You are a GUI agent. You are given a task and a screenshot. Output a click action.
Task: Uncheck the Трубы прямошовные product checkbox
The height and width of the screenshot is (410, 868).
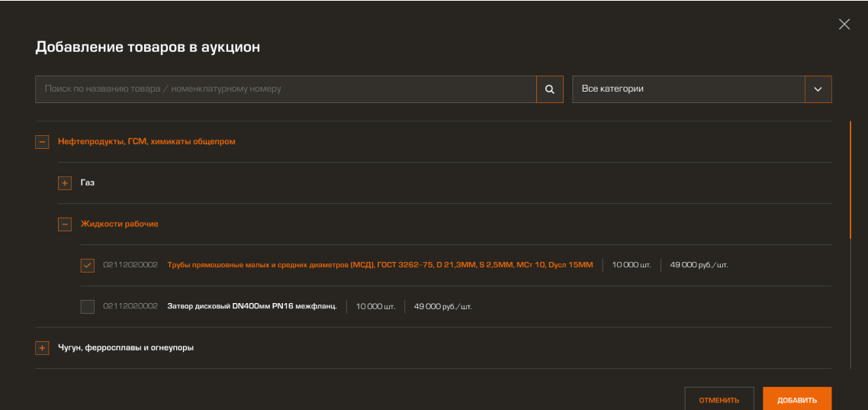[88, 266]
